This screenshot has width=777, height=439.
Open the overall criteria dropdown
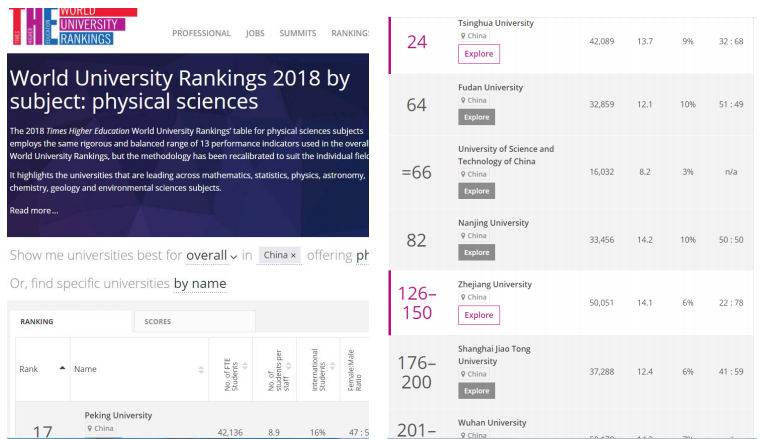point(211,255)
